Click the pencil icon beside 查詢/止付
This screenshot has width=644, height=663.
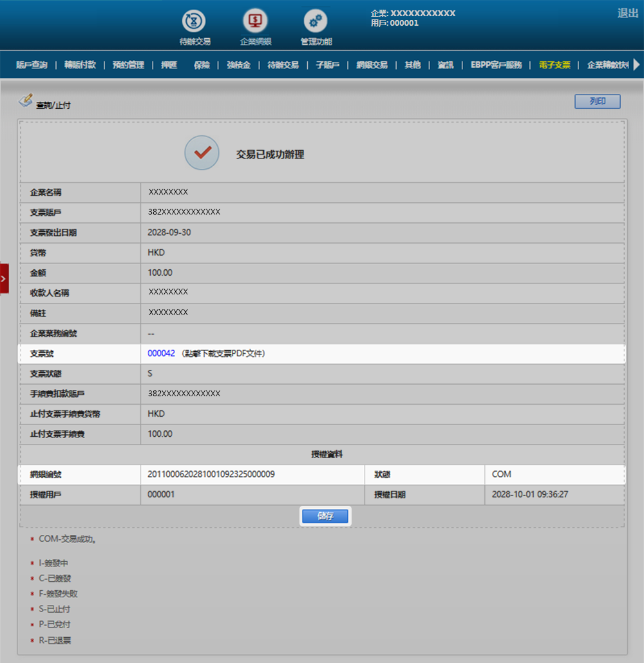click(x=26, y=101)
